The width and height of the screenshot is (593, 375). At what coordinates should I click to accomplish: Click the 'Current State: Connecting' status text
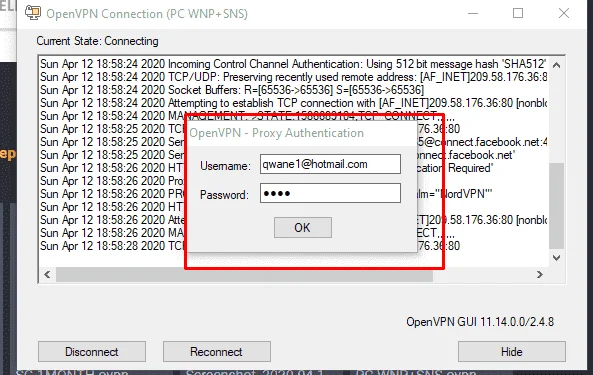(98, 41)
